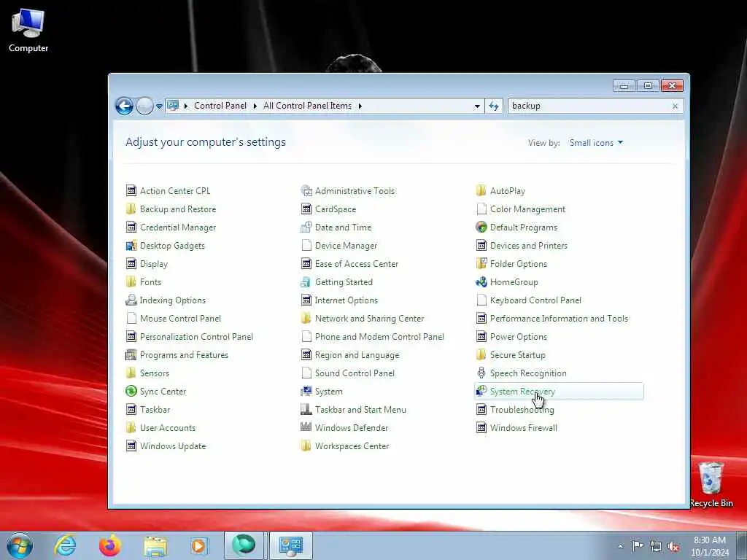Image resolution: width=747 pixels, height=560 pixels.
Task: Click the Getting Started icon
Action: click(x=306, y=282)
